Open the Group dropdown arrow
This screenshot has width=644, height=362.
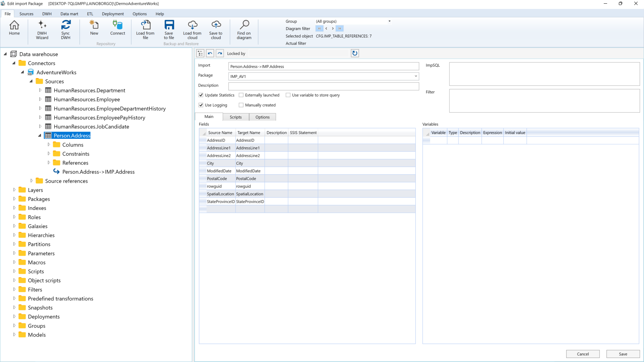(389, 21)
